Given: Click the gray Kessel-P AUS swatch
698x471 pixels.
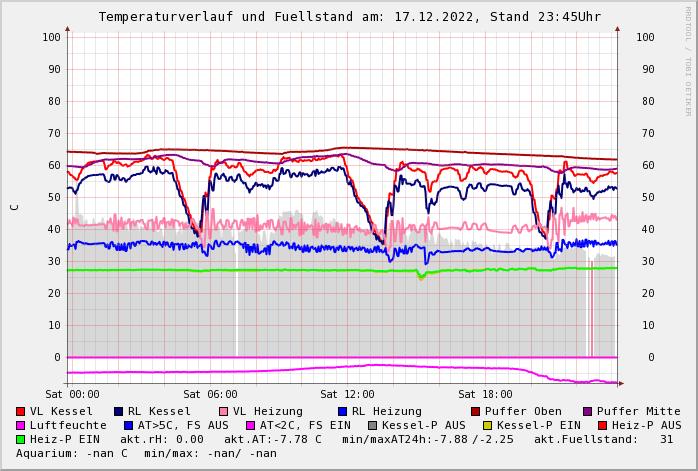Looking at the screenshot, I should [371, 425].
